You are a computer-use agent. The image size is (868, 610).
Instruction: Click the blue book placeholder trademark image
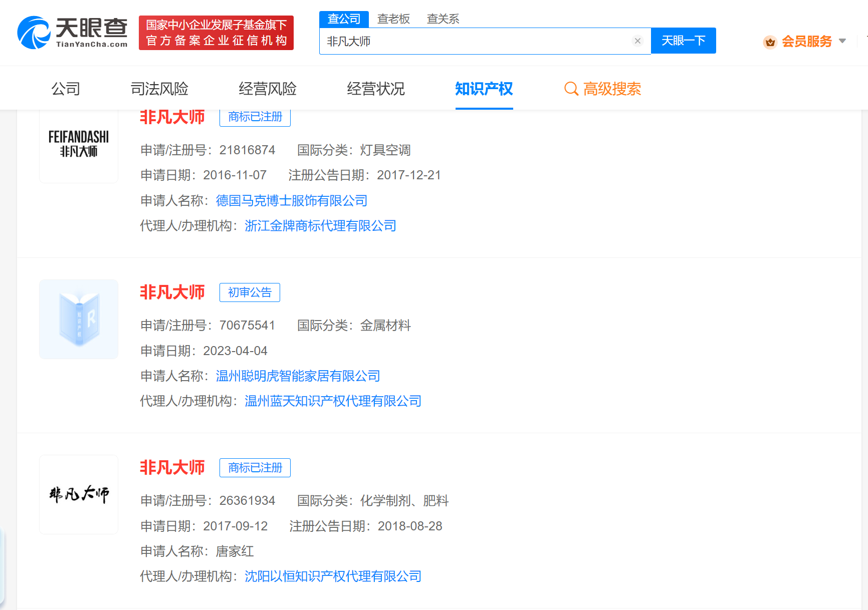point(78,319)
